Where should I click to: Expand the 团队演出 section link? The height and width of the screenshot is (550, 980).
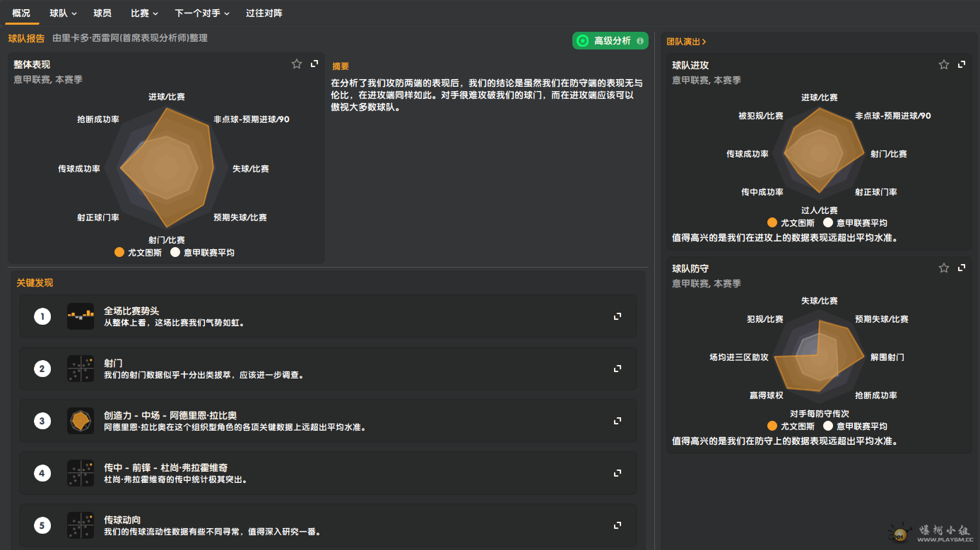(x=686, y=42)
